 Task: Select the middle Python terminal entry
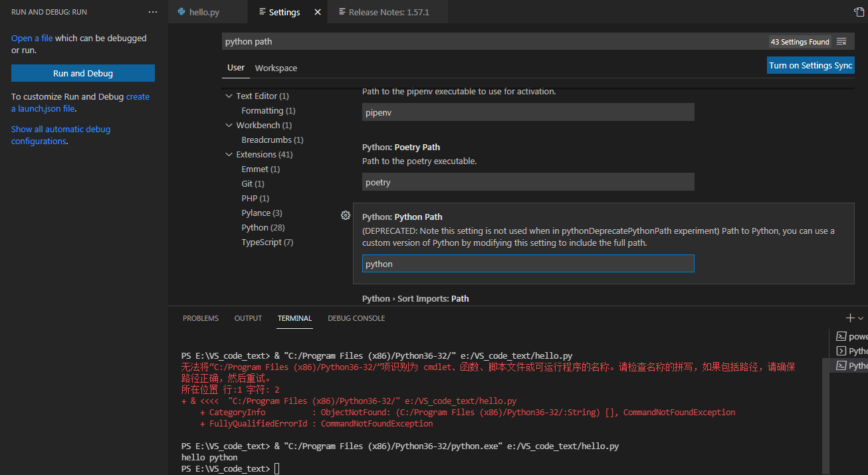point(851,351)
